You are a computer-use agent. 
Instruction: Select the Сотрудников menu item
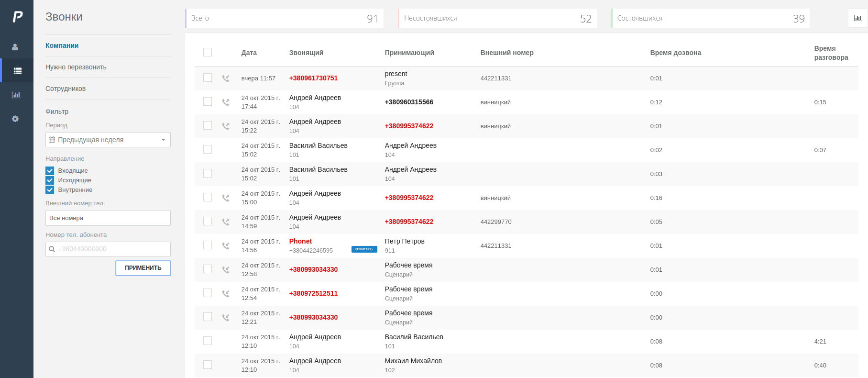click(66, 89)
